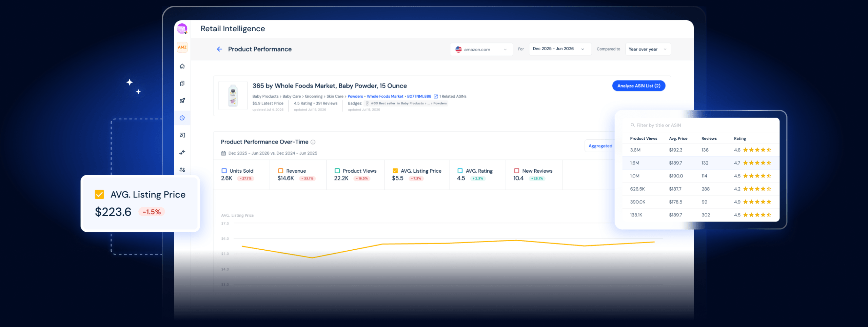Click the 288 reviews cell
Image resolution: width=868 pixels, height=327 pixels.
[x=706, y=189]
